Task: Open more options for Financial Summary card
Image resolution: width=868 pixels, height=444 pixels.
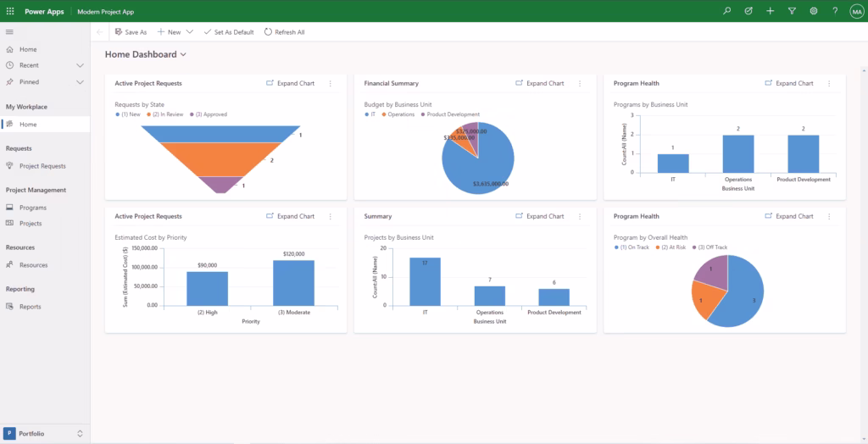Action: click(580, 84)
